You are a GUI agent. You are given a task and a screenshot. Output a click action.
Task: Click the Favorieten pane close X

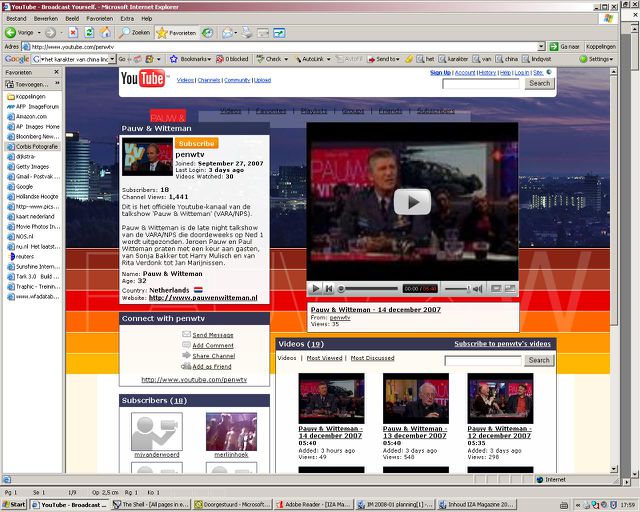click(56, 72)
